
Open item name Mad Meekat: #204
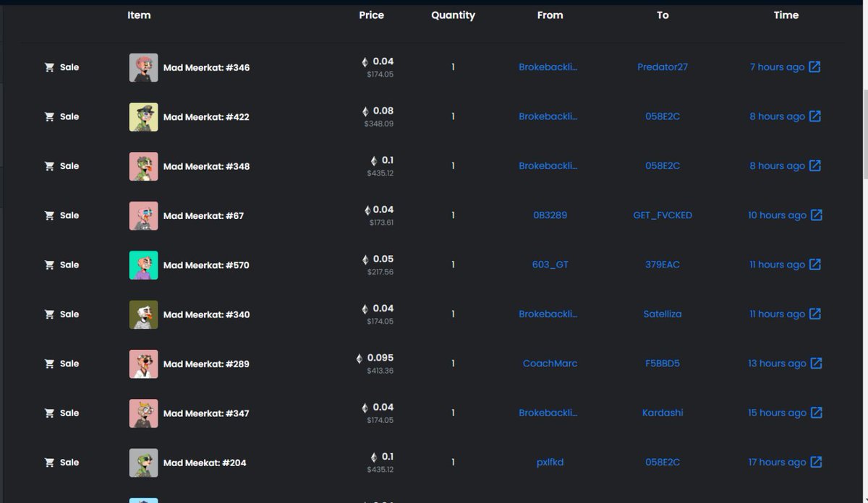[205, 463]
